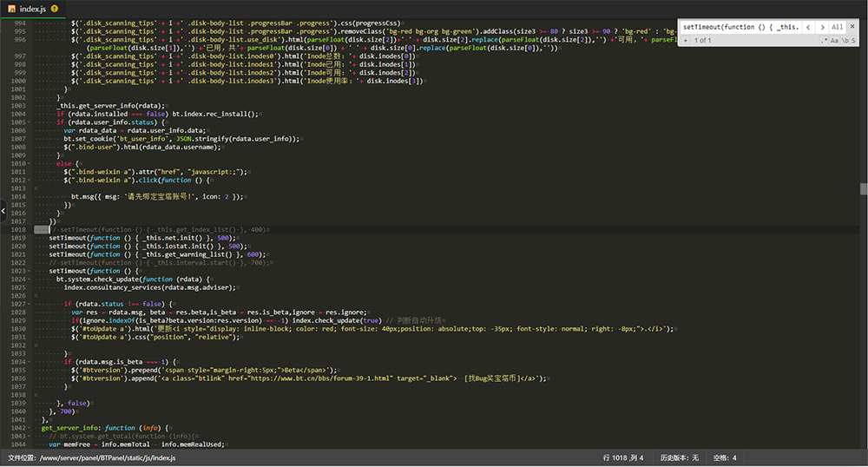Click the JS file icon on the index.js tab
The height and width of the screenshot is (467, 868).
[10, 9]
